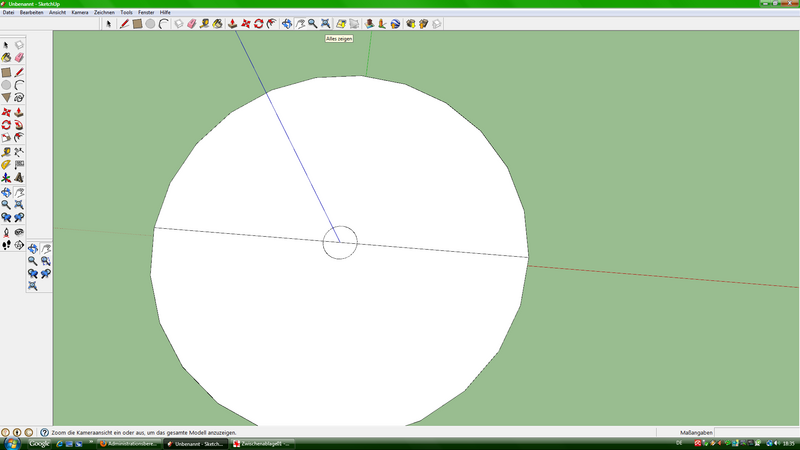Screen dimensions: 800x450
Task: Select the Rectangle tool in top toolbar
Action: pyautogui.click(x=137, y=23)
